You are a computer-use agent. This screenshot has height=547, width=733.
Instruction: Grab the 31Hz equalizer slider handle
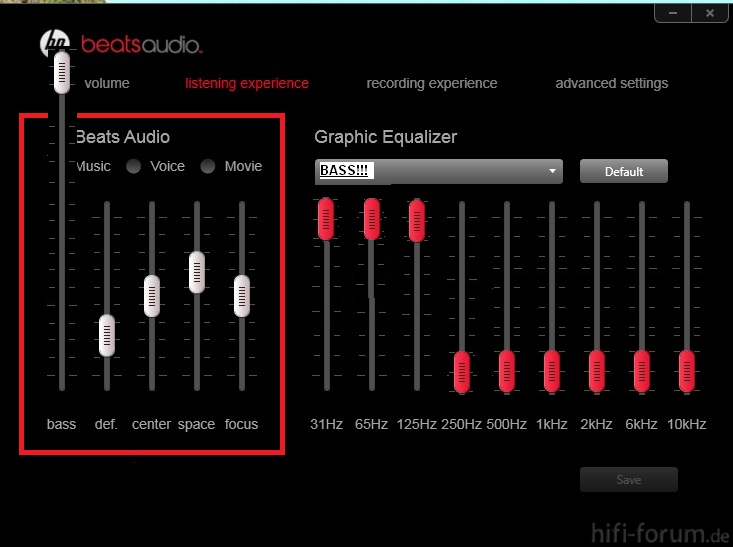(x=326, y=218)
